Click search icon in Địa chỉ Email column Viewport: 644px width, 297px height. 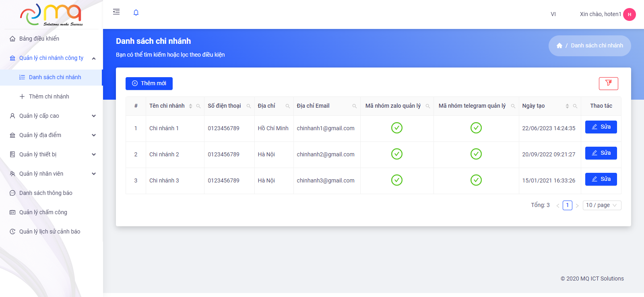[x=355, y=106]
